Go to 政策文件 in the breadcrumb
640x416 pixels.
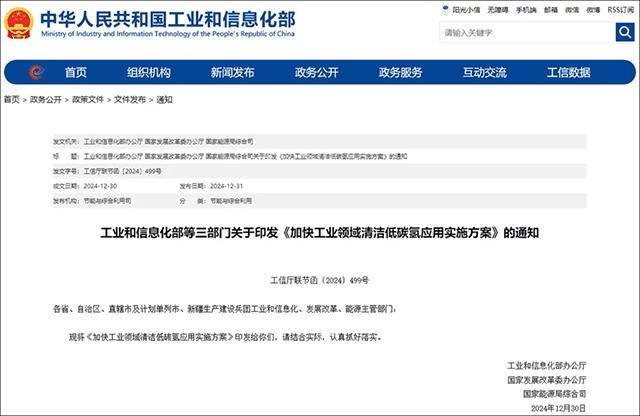(x=88, y=99)
